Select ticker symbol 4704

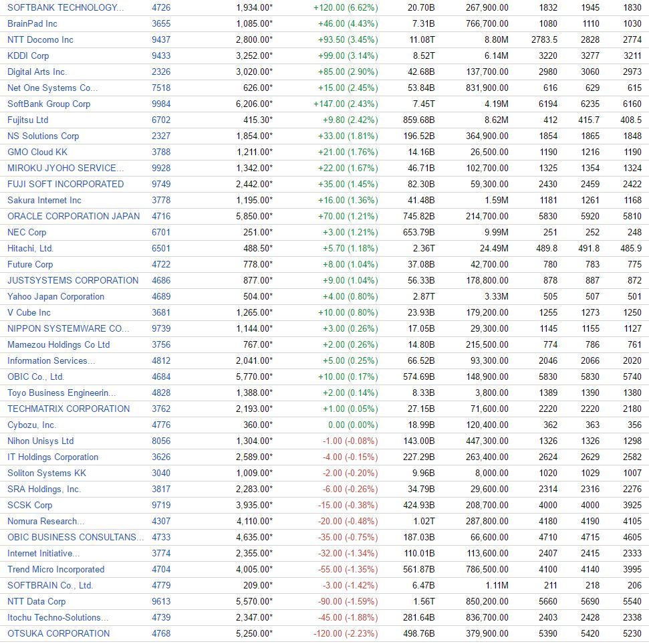click(161, 570)
